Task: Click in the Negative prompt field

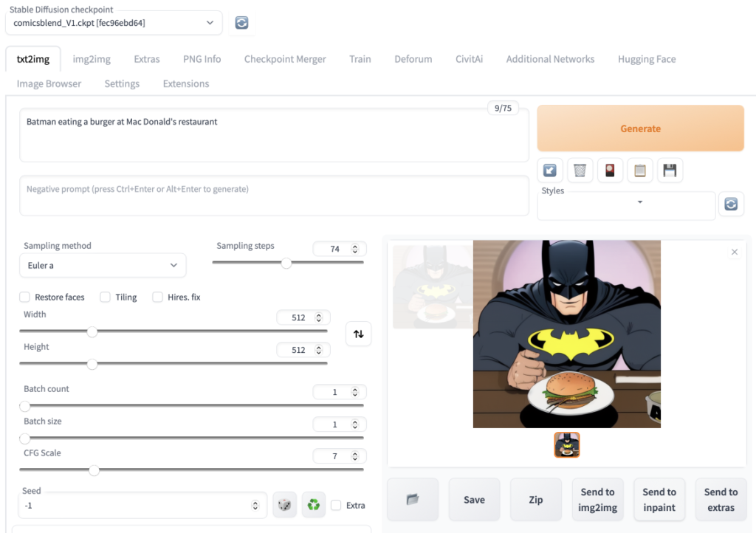Action: pos(274,195)
